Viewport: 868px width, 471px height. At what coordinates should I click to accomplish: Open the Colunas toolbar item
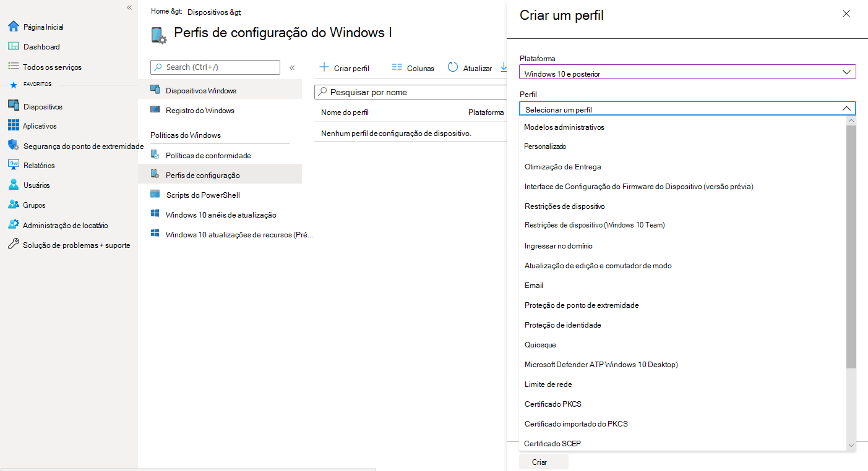tap(412, 67)
